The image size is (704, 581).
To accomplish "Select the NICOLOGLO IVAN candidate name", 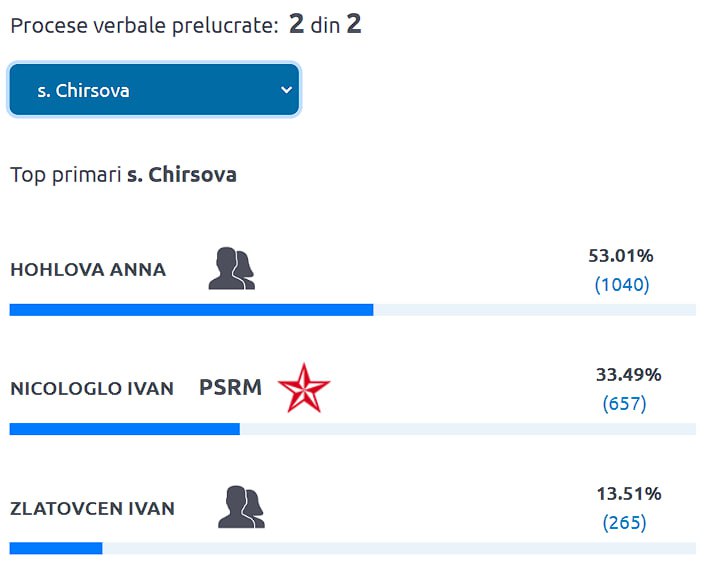I will [92, 389].
